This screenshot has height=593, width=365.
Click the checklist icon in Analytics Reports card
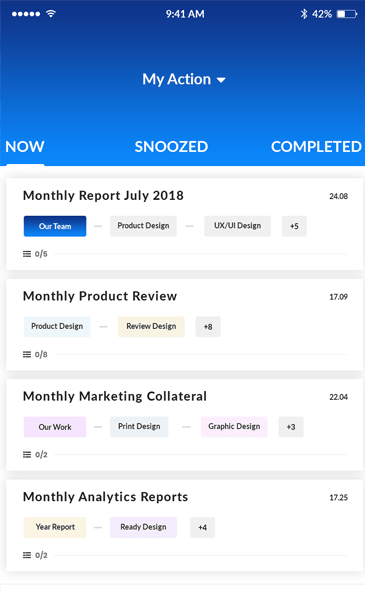click(27, 555)
